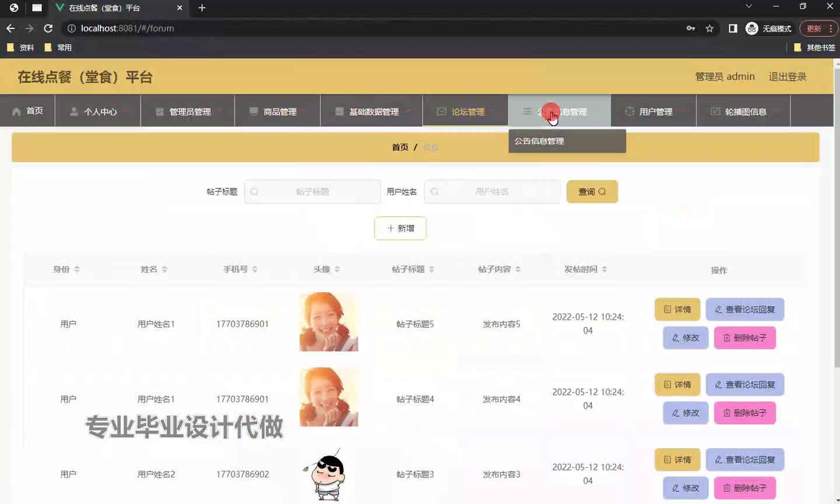Open the password key icon in address bar
The width and height of the screenshot is (840, 504).
pyautogui.click(x=691, y=28)
